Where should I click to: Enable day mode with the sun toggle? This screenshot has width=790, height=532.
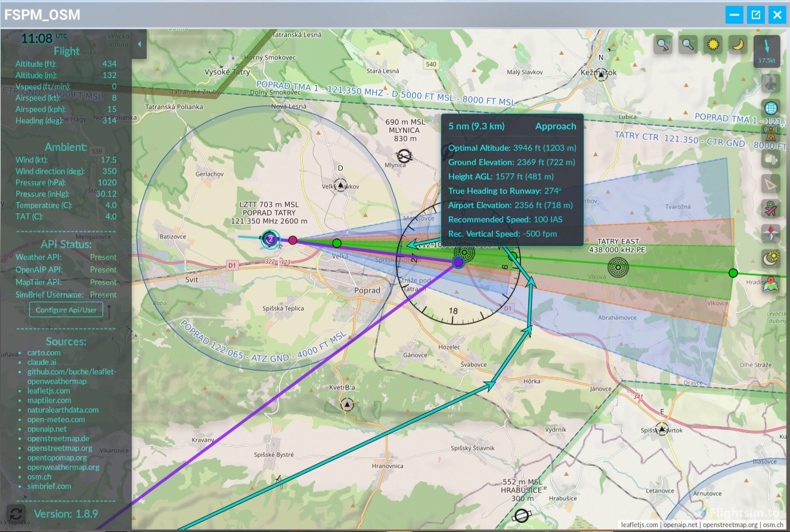712,44
